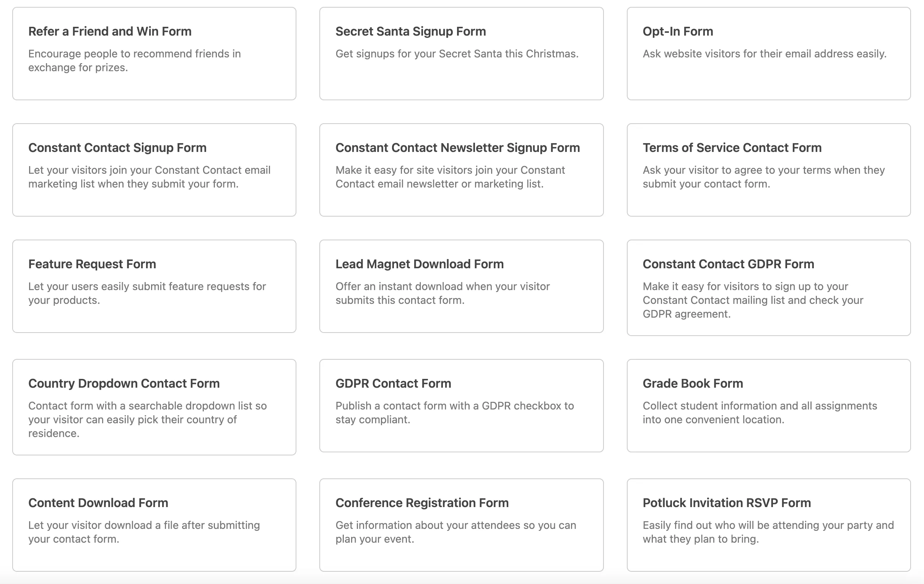Screen dimensions: 924x584
Task: Click the Opt-In Form heading text
Action: tap(678, 31)
